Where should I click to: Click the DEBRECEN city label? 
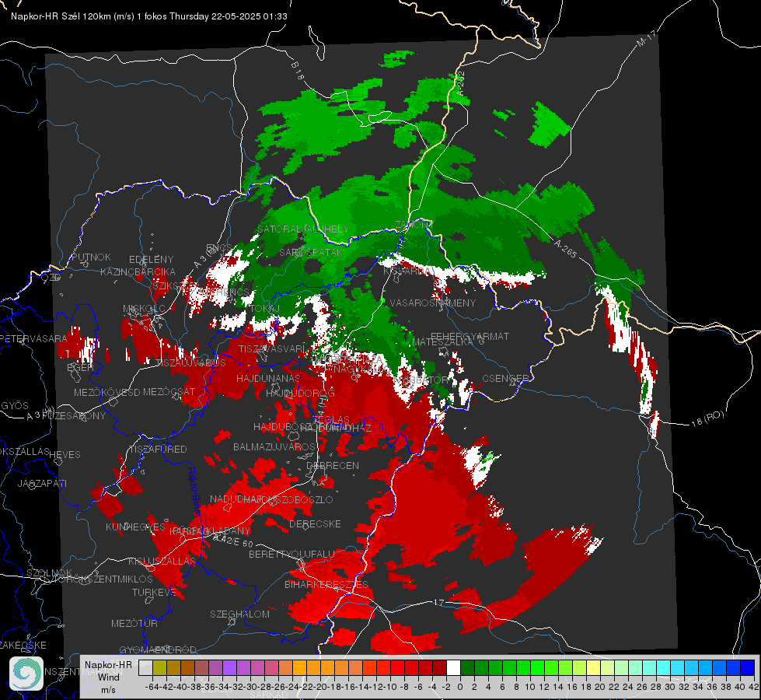tap(333, 465)
